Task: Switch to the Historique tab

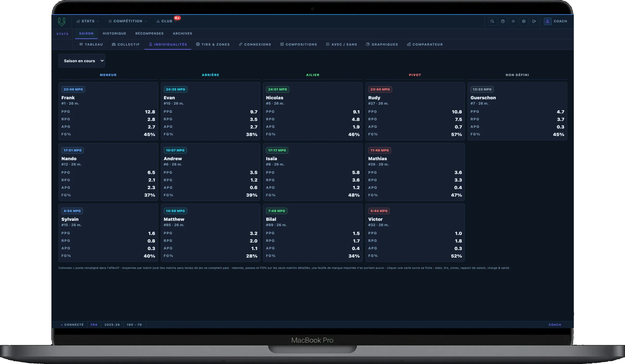Action: 114,33
